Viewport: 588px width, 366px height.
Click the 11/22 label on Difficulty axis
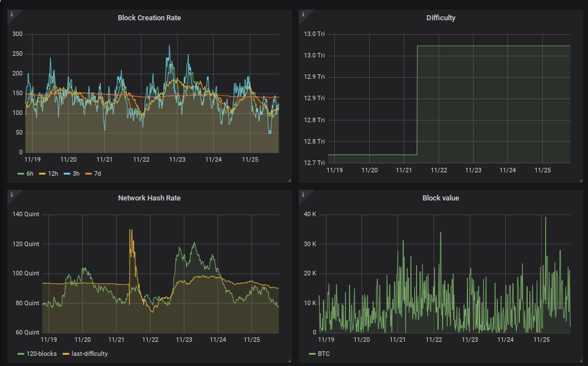point(439,170)
